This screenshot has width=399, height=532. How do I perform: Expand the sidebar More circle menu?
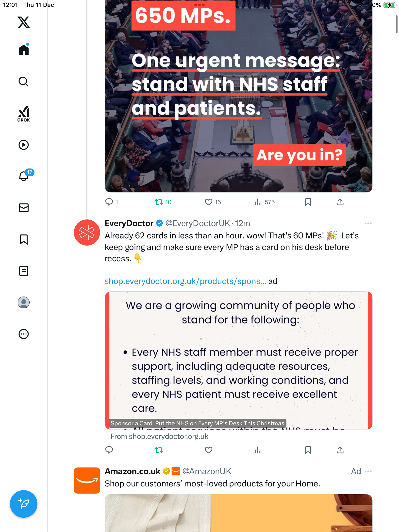pos(24,334)
